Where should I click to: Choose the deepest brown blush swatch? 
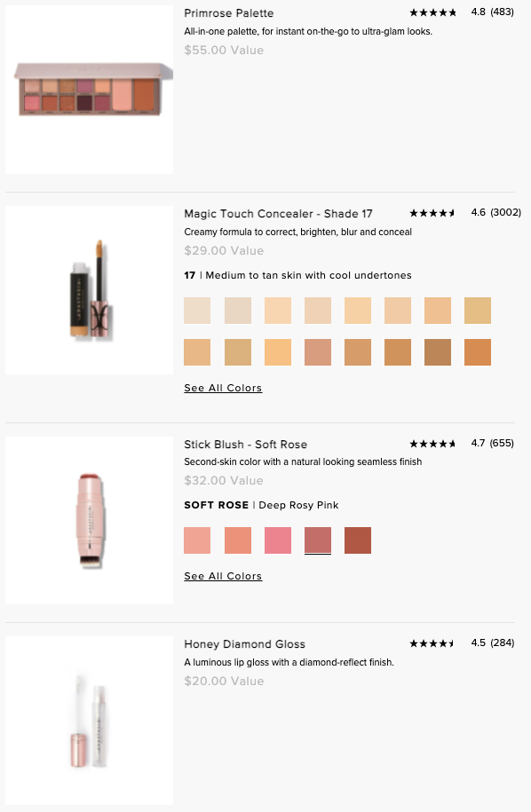click(358, 540)
